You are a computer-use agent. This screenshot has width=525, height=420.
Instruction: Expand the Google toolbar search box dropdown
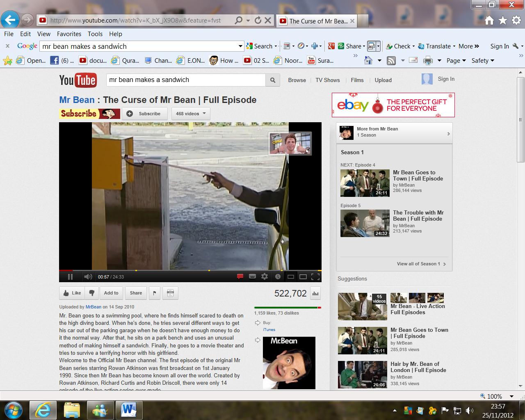tap(240, 46)
